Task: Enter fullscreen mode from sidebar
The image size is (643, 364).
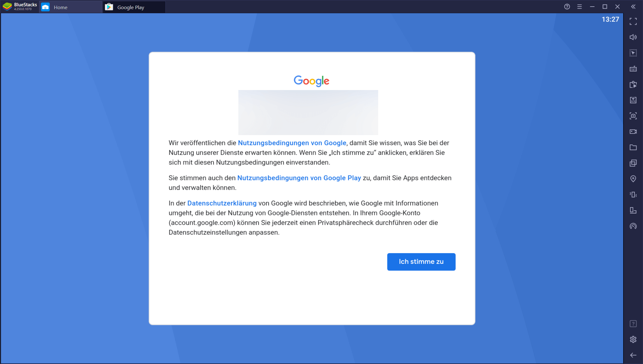Action: 633,21
